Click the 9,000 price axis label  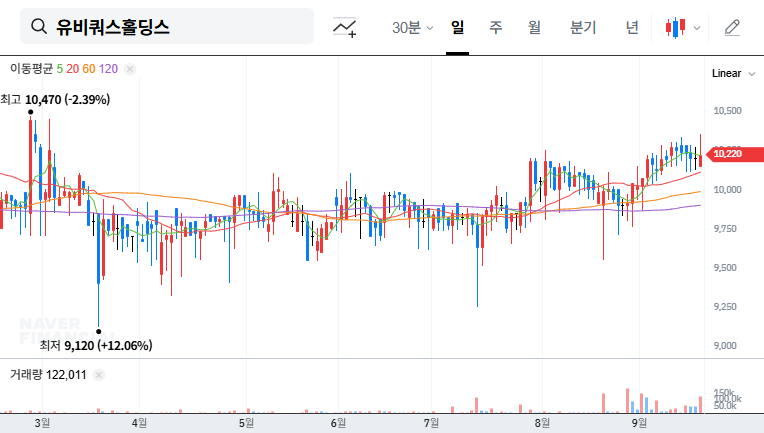tap(725, 345)
